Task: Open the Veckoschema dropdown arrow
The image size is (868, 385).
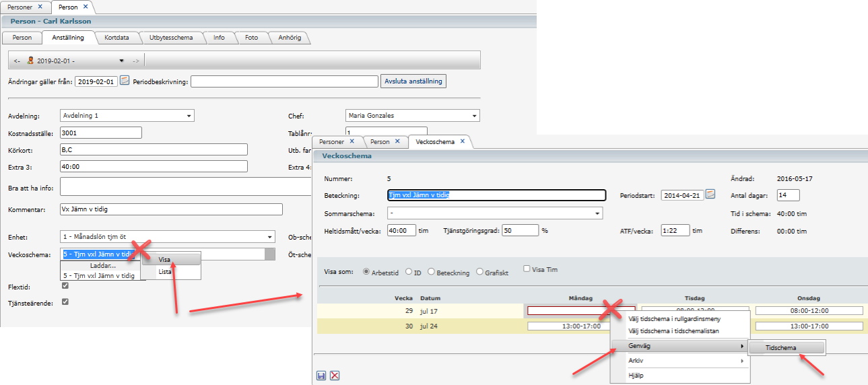Action: point(269,254)
